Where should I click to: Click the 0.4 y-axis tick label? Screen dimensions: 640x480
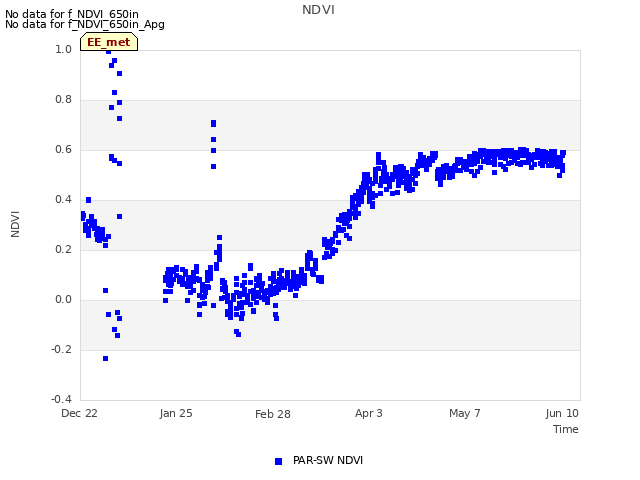point(63,200)
